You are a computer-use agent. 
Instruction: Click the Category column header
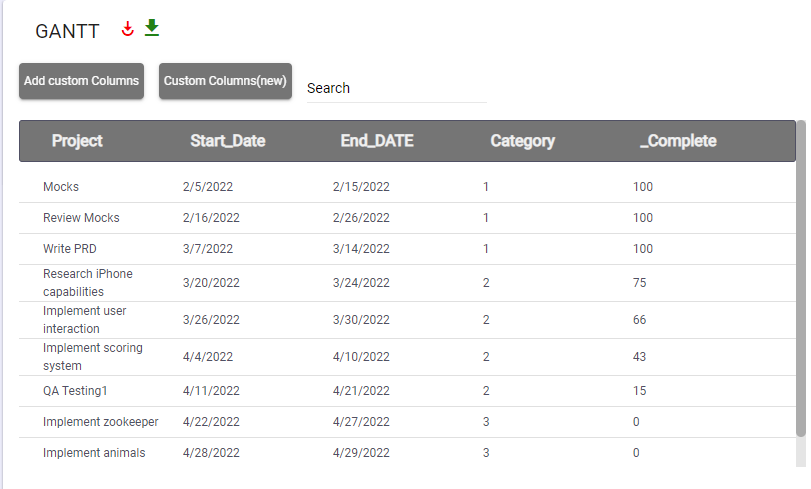tap(522, 141)
